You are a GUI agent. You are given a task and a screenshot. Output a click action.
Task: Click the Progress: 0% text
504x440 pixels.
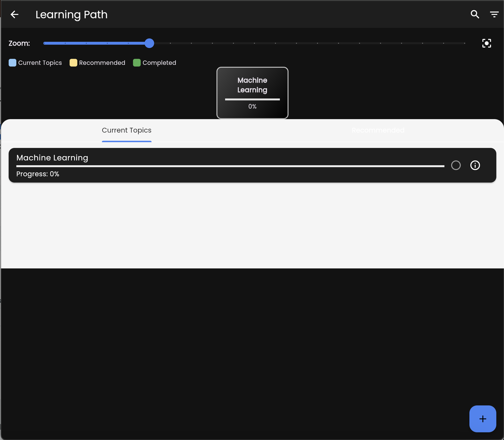click(x=37, y=174)
